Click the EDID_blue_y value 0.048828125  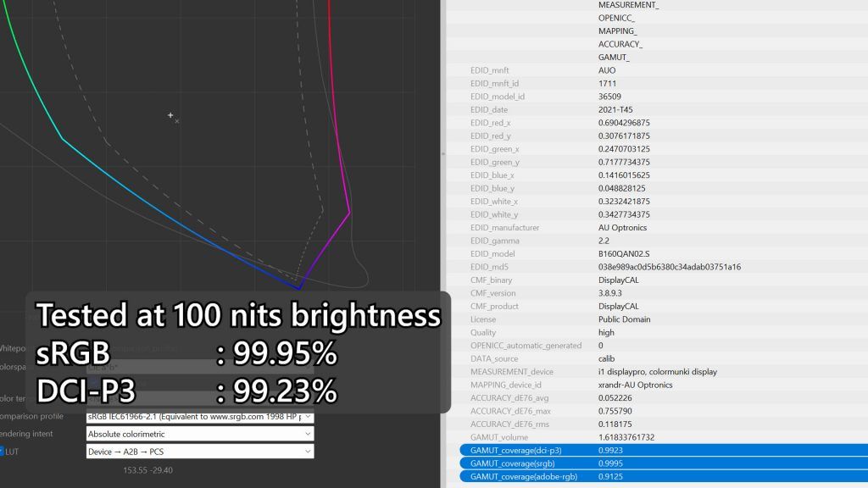(x=621, y=188)
